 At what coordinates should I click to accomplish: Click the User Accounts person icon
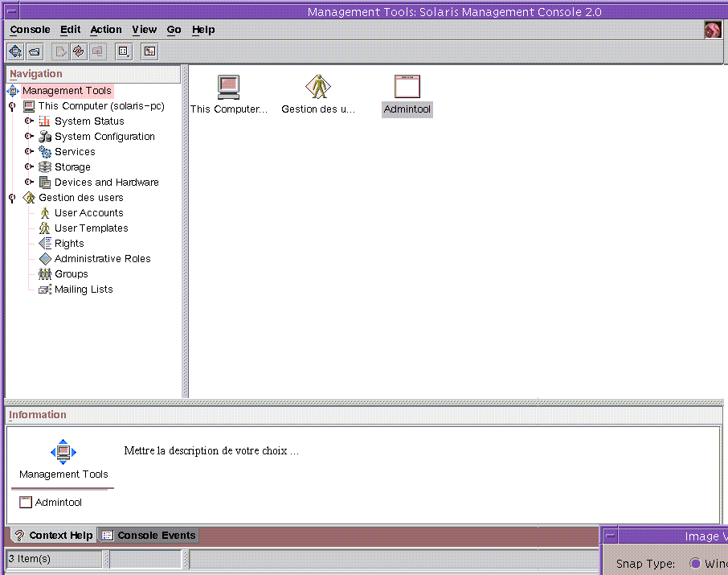44,213
